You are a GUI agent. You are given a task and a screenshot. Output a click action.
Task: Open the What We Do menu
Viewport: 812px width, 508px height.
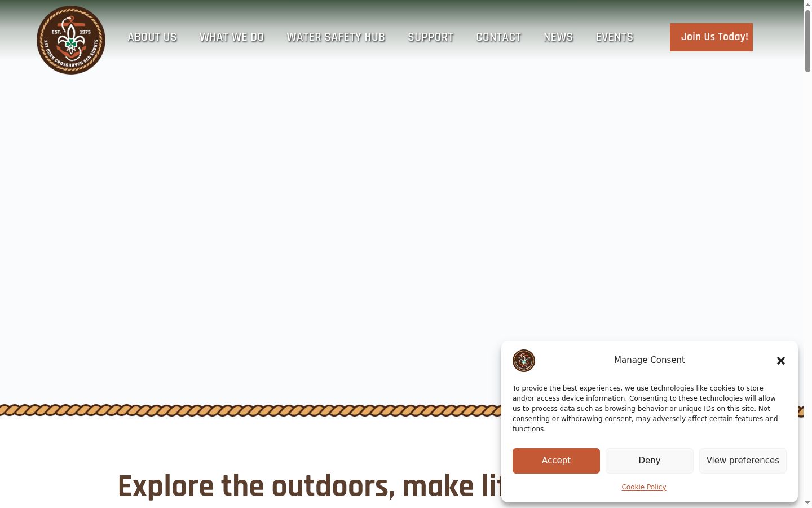click(x=232, y=37)
